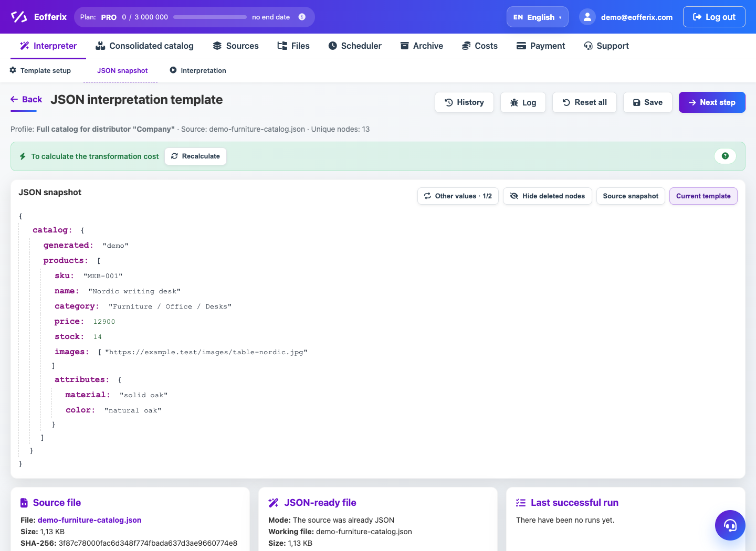
Task: Open the demo-furniture-catalog.json file link
Action: [x=90, y=520]
